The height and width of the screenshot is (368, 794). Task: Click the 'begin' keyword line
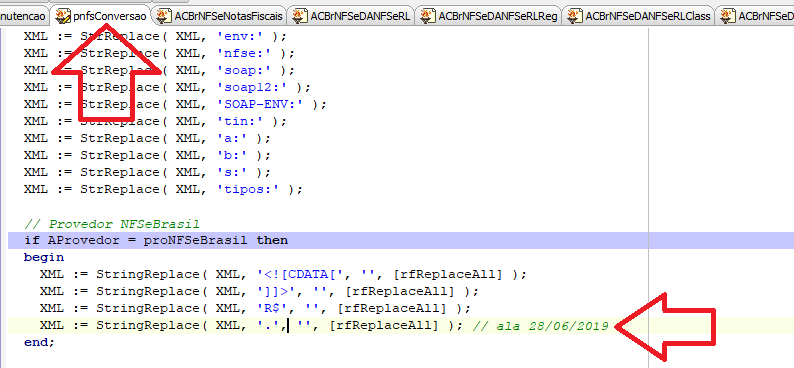click(x=44, y=257)
